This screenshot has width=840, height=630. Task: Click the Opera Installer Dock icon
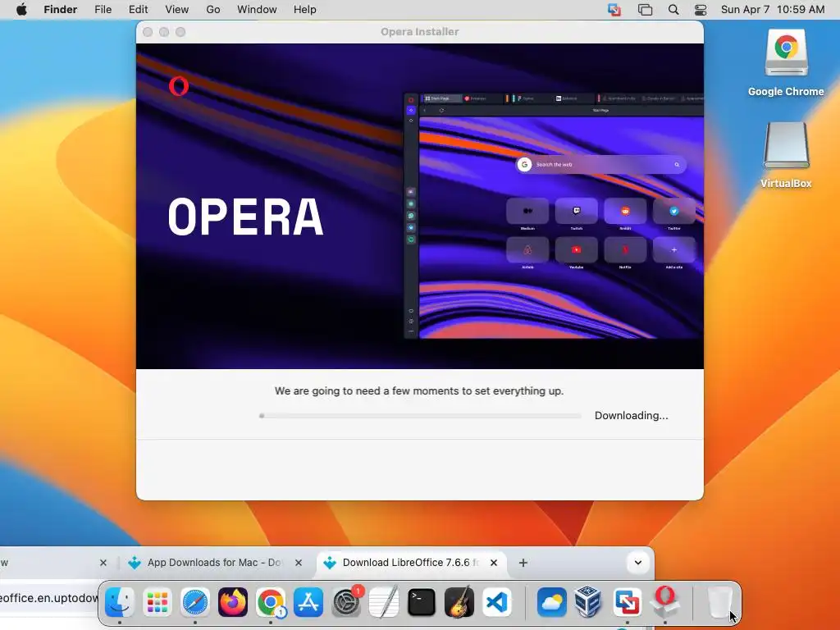pos(664,601)
